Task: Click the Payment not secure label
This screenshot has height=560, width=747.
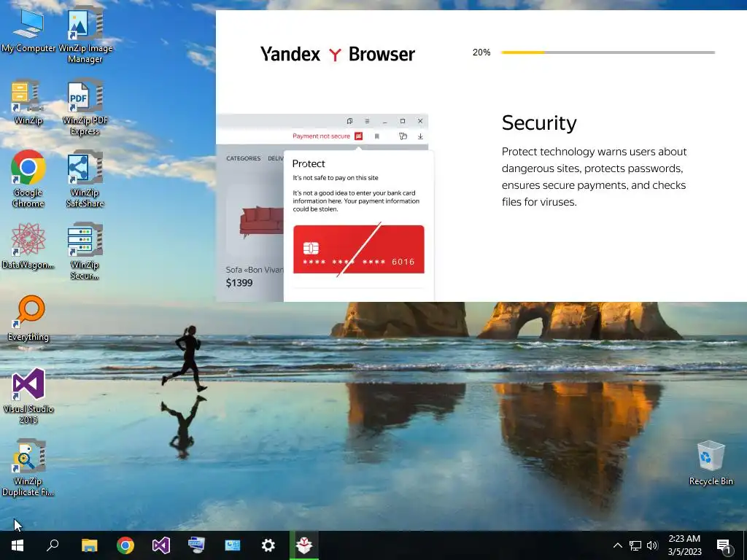Action: coord(321,136)
